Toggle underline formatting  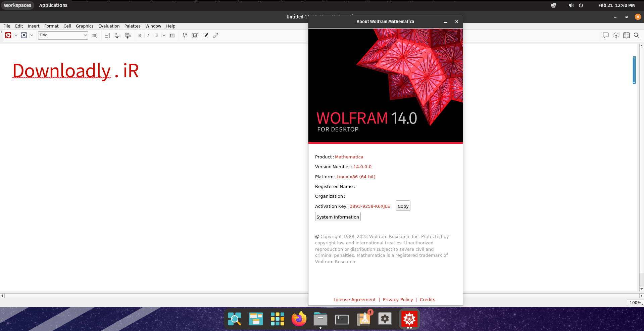click(157, 36)
